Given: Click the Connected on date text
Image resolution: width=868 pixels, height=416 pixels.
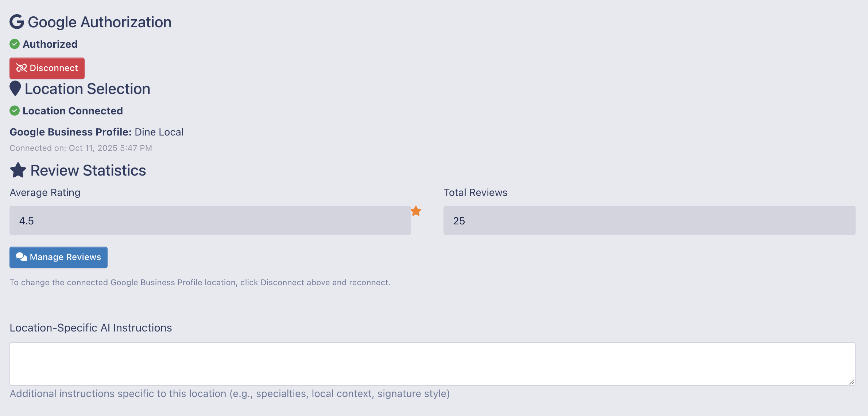Looking at the screenshot, I should pos(81,148).
